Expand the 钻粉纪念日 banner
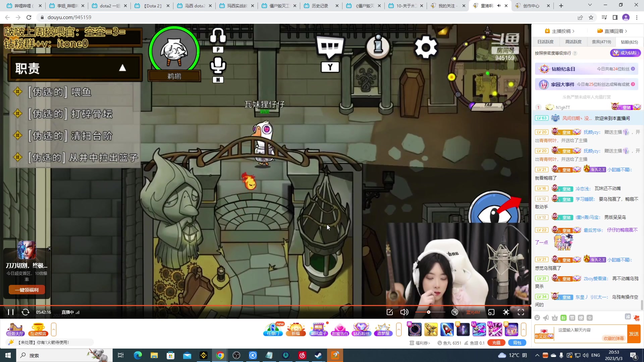 click(x=587, y=69)
